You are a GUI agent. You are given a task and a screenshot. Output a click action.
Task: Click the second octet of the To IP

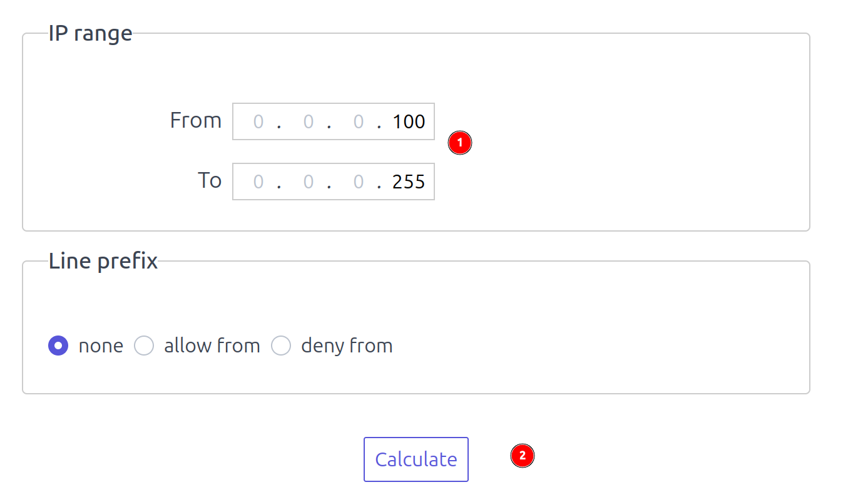(x=308, y=182)
